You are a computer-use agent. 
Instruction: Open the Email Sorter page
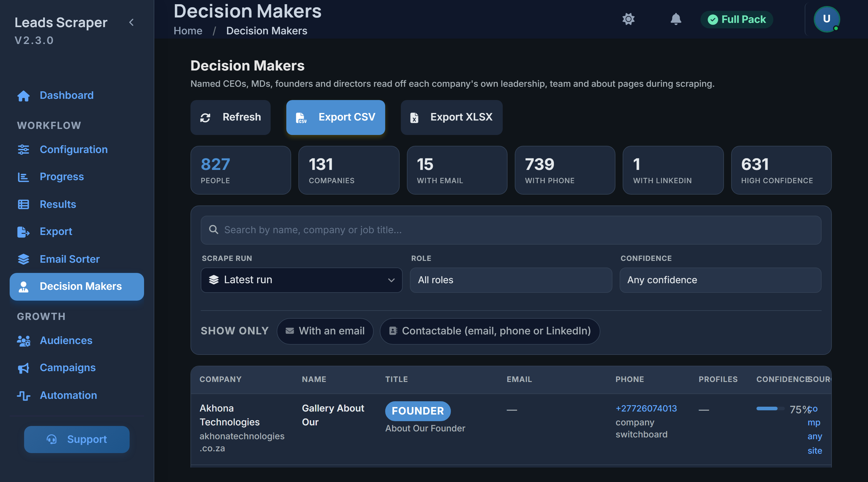click(x=77, y=259)
